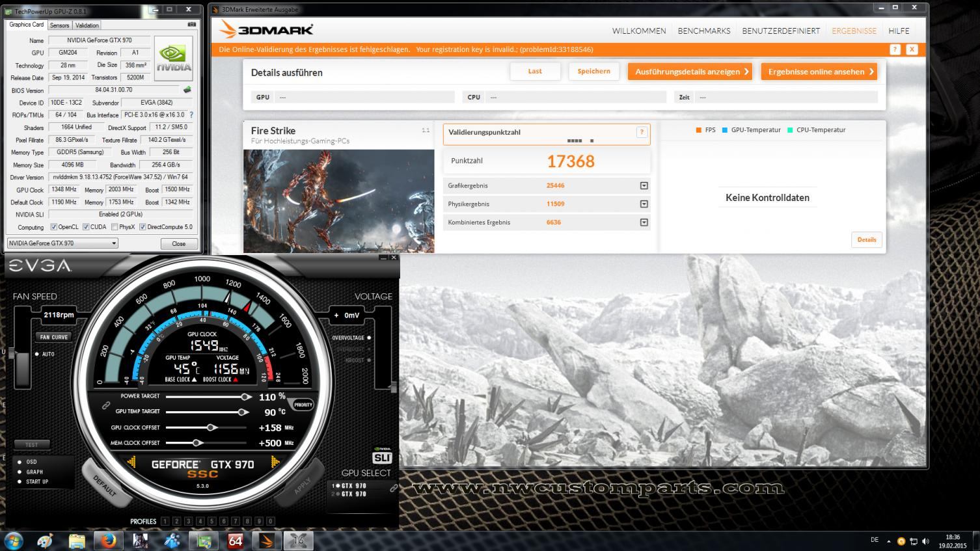The width and height of the screenshot is (980, 551).
Task: Click the Mem Clock Offset slider handle
Action: pyautogui.click(x=197, y=443)
